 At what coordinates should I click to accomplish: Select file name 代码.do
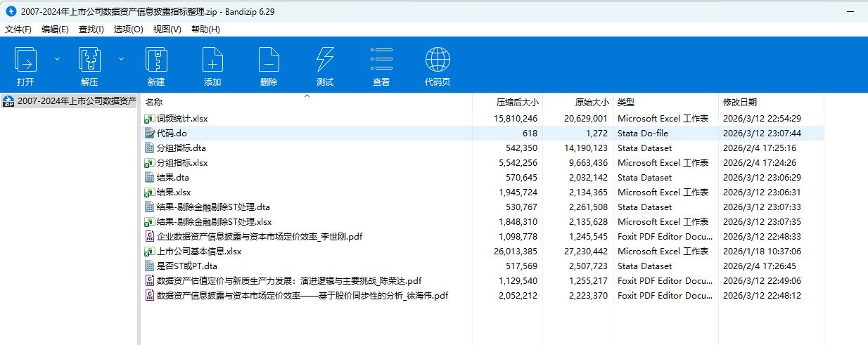(x=172, y=134)
